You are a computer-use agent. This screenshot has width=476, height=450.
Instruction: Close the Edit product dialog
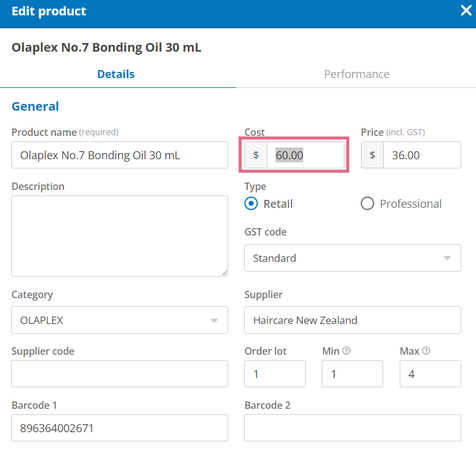[466, 10]
